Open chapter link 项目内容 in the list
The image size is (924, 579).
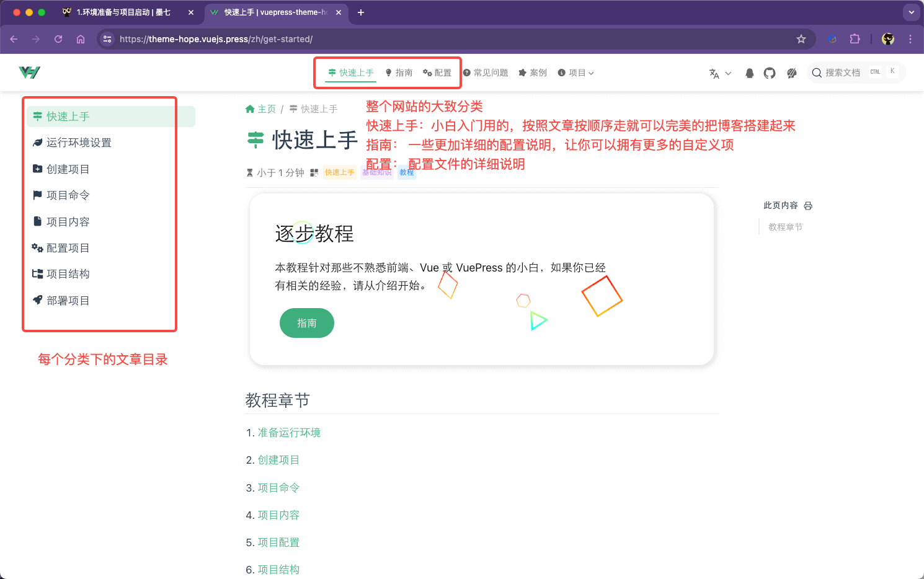coord(278,515)
